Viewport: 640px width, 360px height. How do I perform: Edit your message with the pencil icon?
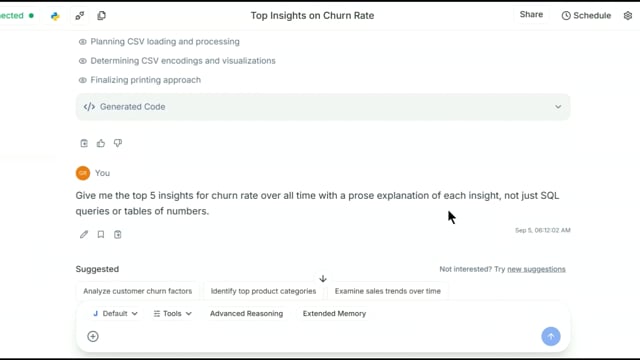(x=84, y=234)
